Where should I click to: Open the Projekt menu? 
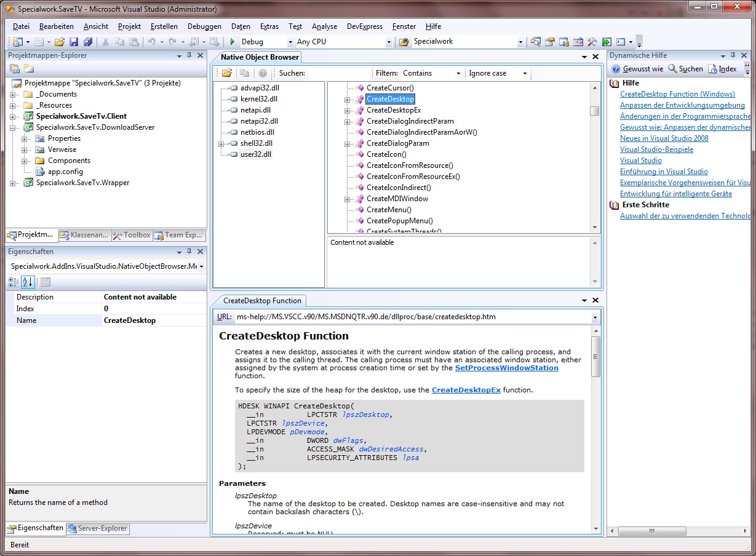click(129, 26)
